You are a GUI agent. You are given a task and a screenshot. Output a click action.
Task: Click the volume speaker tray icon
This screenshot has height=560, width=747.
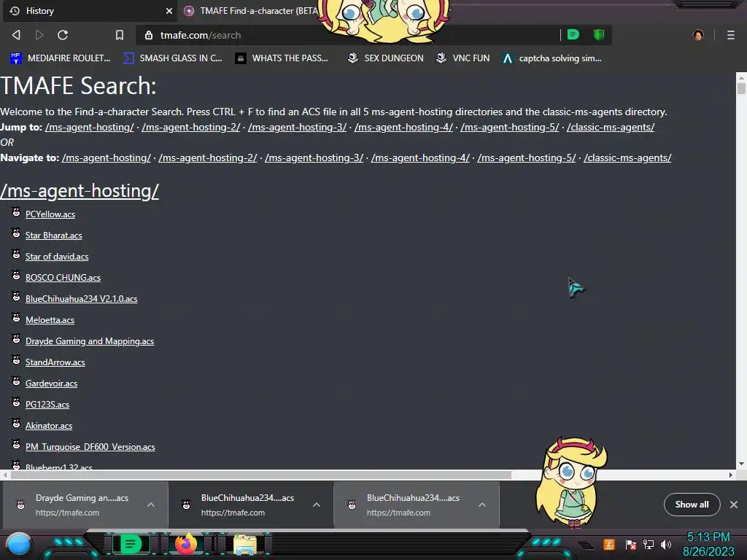[666, 544]
